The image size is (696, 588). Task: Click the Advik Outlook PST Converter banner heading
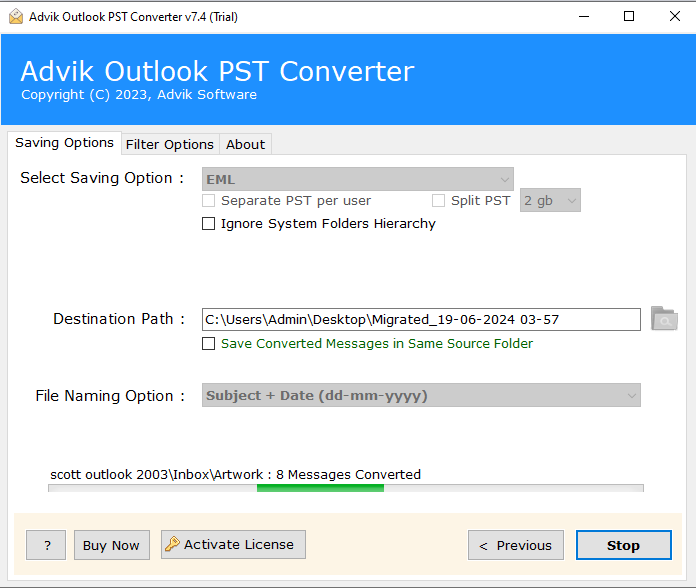218,71
